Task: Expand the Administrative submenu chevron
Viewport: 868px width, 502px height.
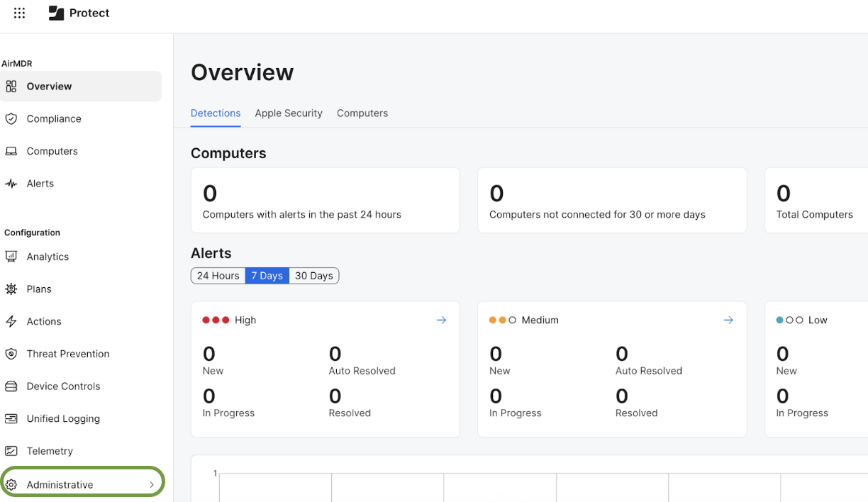Action: pos(152,485)
